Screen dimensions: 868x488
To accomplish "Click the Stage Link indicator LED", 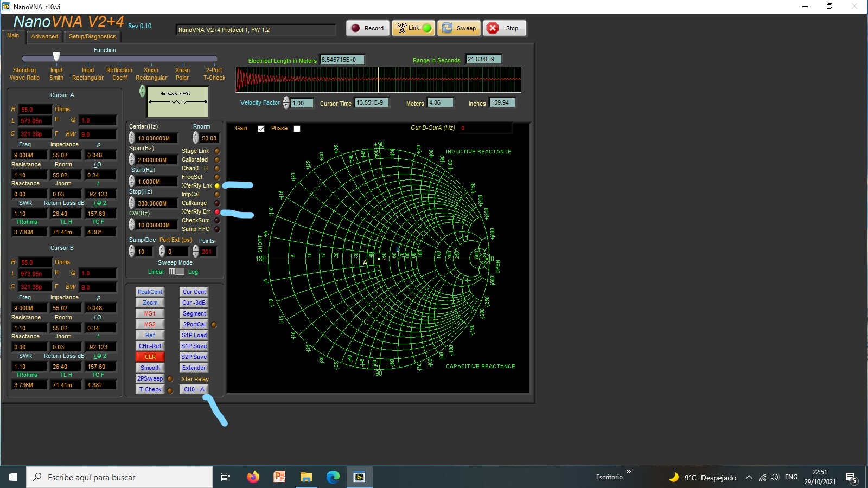I will coord(217,151).
